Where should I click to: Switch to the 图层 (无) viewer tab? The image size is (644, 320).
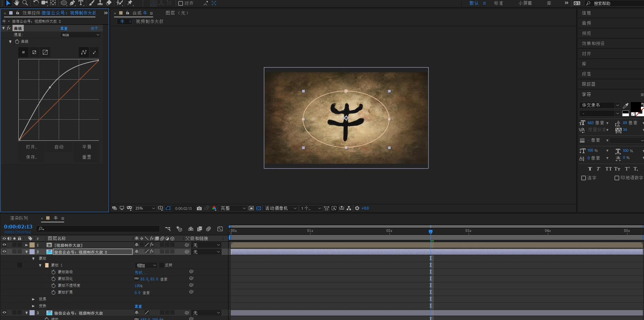coord(177,13)
